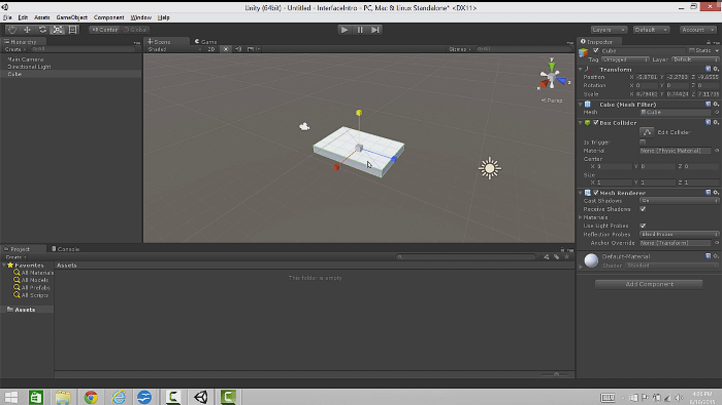The image size is (722, 405).
Task: Select Cube in Hierarchy
Action: (14, 74)
